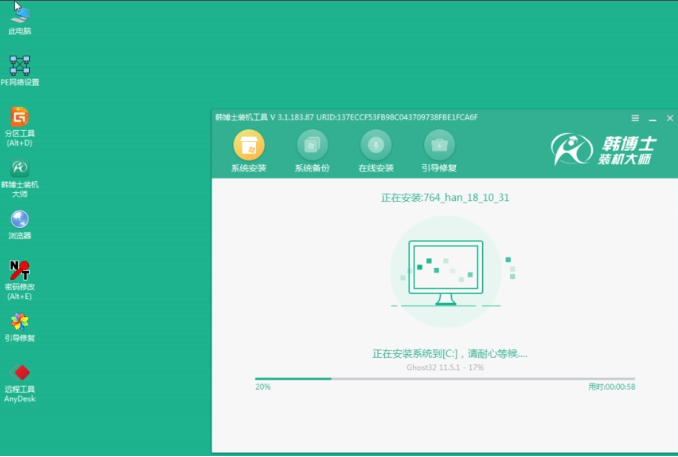This screenshot has width=678, height=457.
Task: Open 引导修复 desktop shortcut
Action: click(x=20, y=327)
